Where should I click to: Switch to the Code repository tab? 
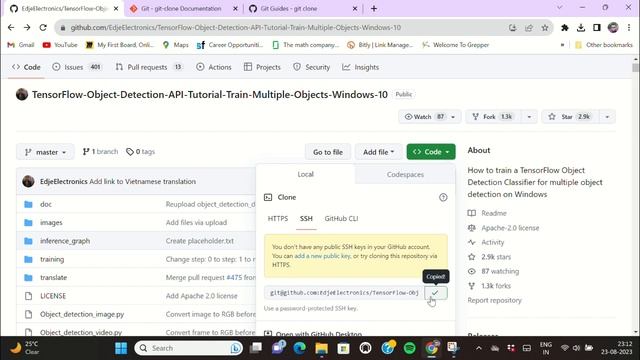tap(26, 67)
